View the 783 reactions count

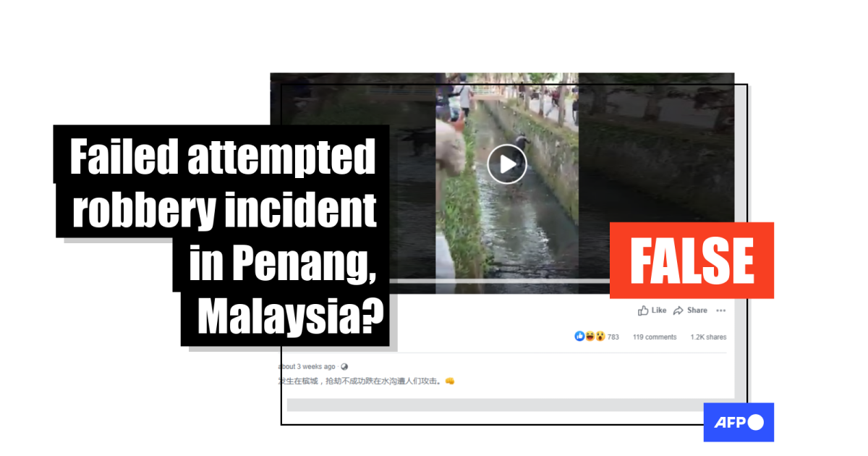click(x=613, y=337)
